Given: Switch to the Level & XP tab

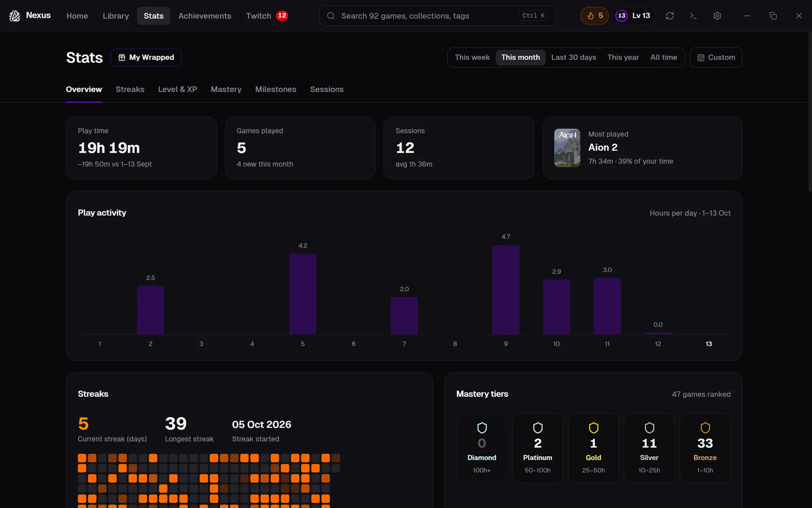Looking at the screenshot, I should [177, 89].
